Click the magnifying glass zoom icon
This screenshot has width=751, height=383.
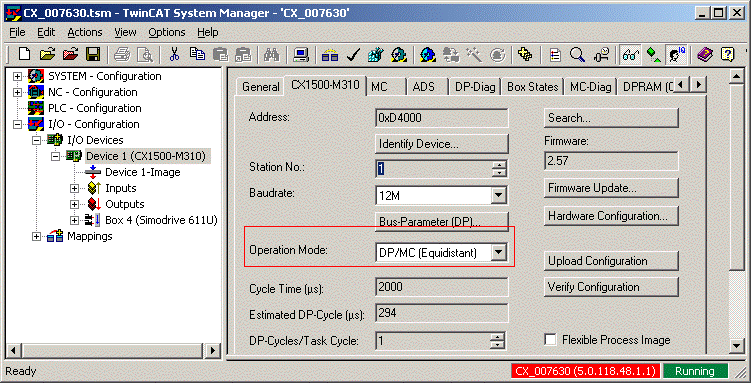(x=578, y=55)
